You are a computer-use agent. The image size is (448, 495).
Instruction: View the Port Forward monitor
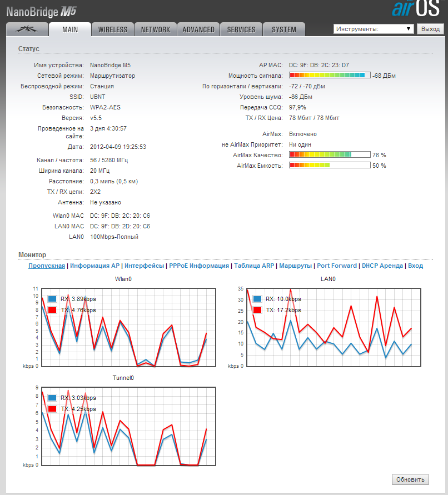337,266
